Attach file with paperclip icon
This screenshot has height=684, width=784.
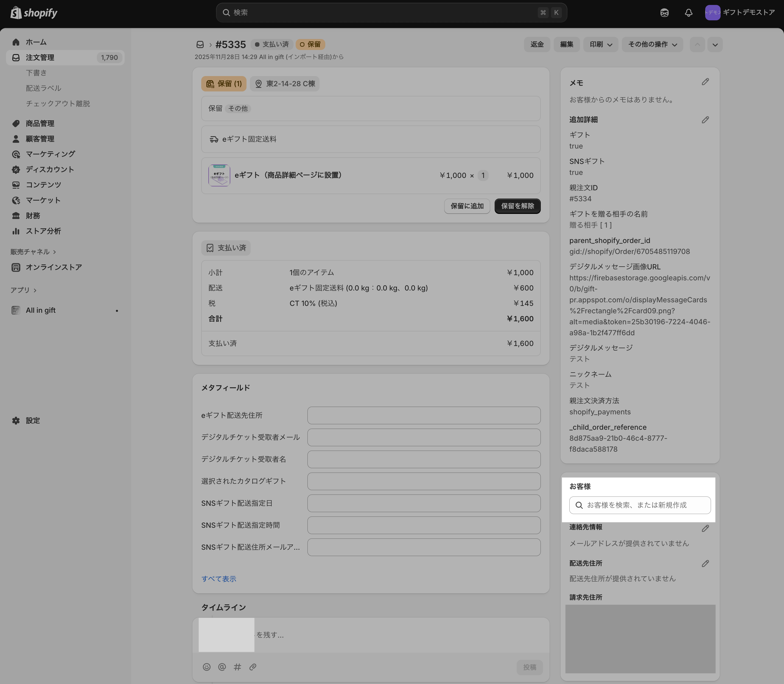click(x=253, y=667)
